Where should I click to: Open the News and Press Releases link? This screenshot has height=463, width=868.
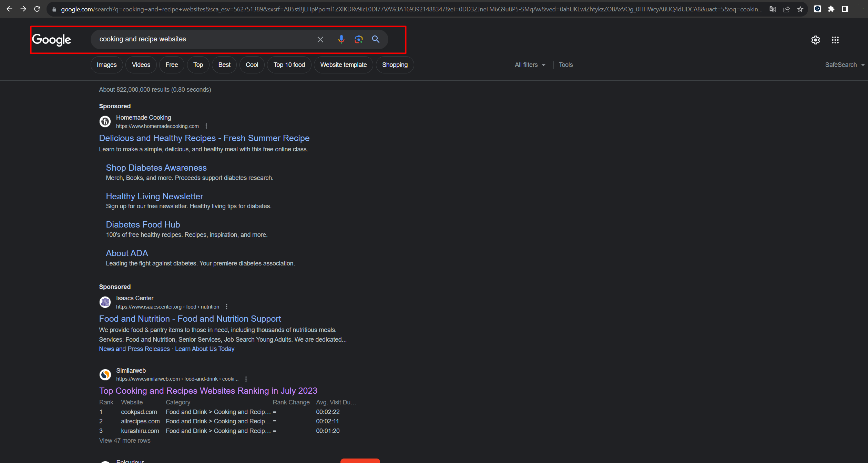coord(134,349)
